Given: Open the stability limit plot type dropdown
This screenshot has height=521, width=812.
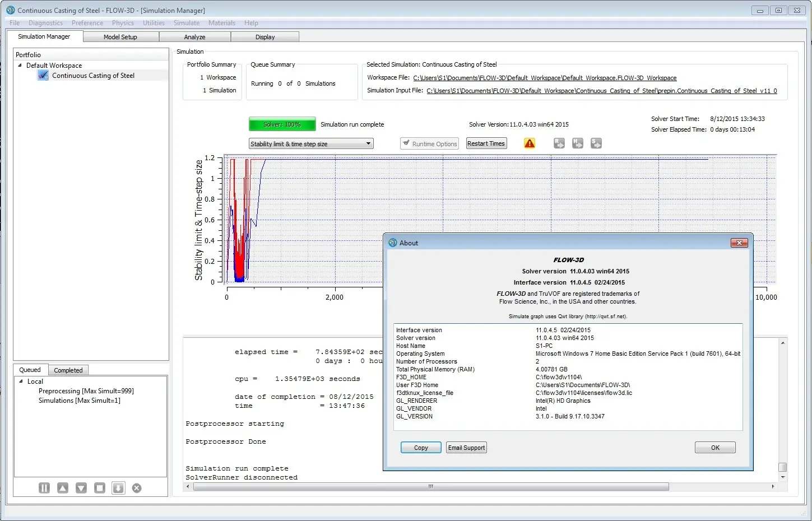Looking at the screenshot, I should pyautogui.click(x=311, y=144).
